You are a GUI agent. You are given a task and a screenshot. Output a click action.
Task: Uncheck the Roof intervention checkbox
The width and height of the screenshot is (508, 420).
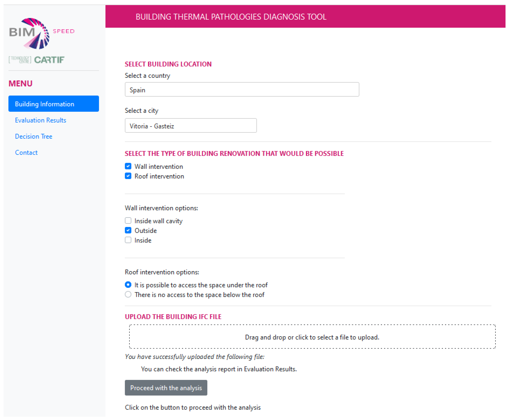tap(128, 176)
